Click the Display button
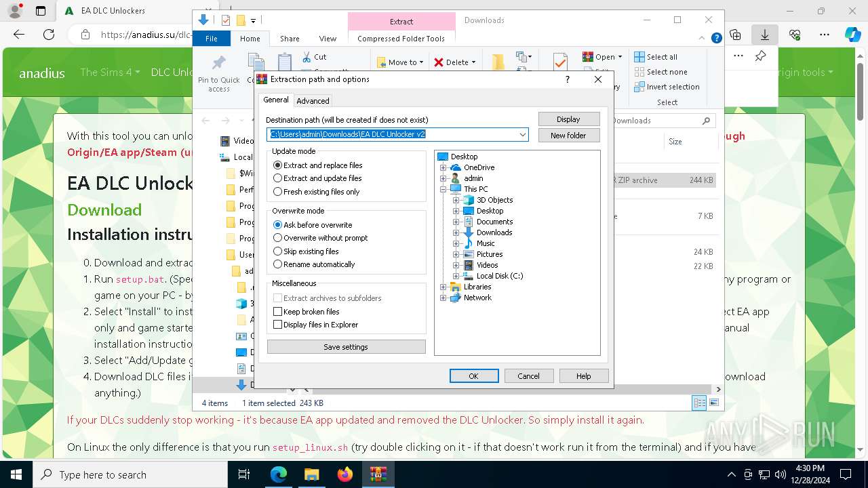This screenshot has height=488, width=868. pyautogui.click(x=568, y=119)
